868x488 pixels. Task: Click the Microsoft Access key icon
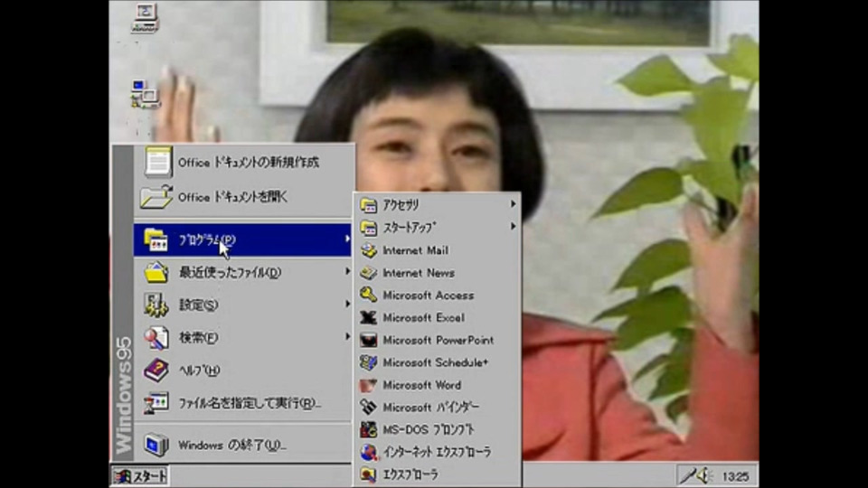369,295
